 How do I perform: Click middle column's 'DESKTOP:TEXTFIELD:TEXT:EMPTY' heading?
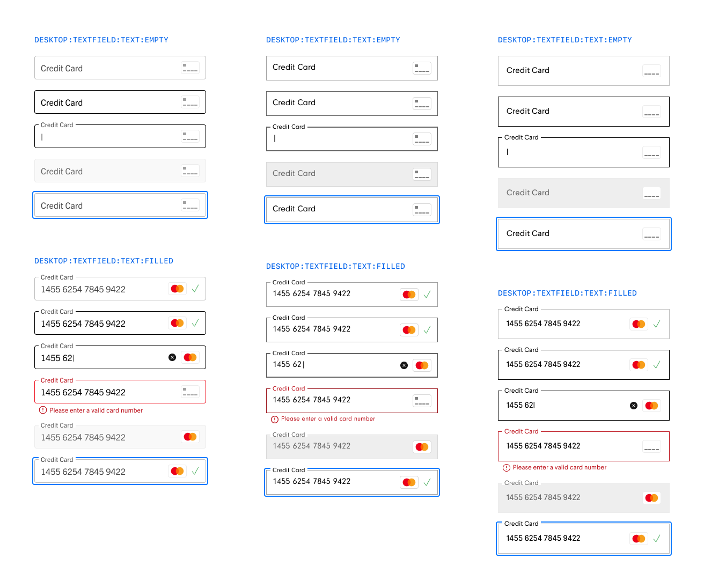click(333, 40)
